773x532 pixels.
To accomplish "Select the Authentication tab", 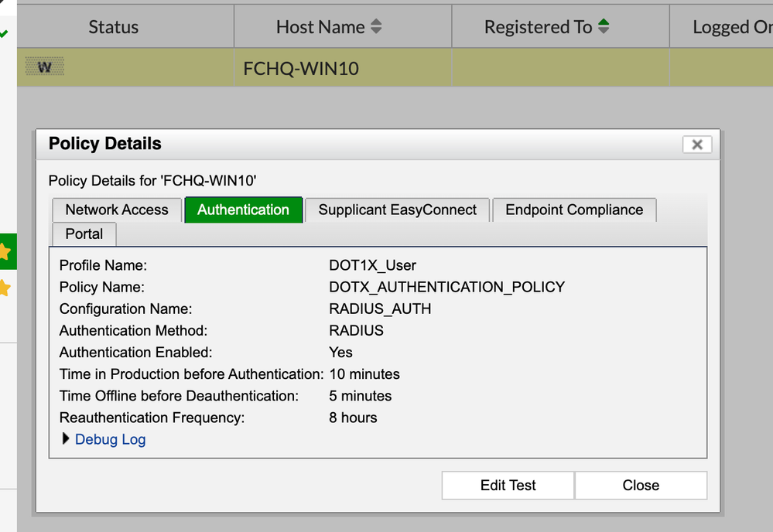I will point(243,210).
